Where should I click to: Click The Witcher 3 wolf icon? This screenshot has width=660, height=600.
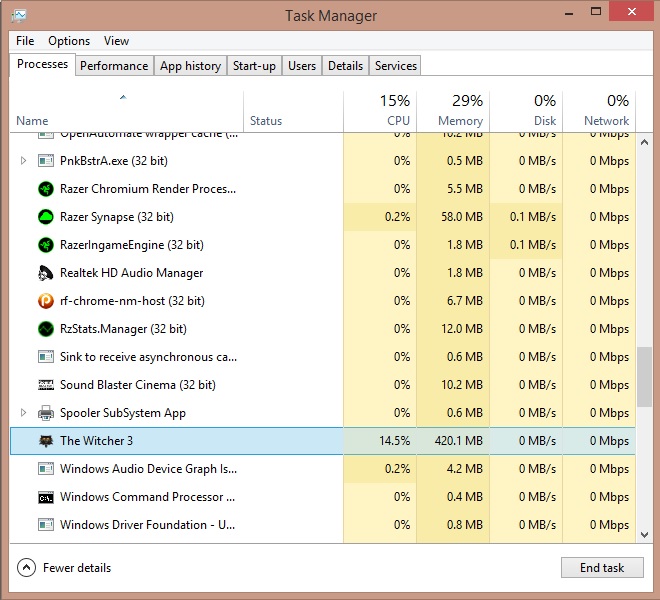tap(46, 441)
